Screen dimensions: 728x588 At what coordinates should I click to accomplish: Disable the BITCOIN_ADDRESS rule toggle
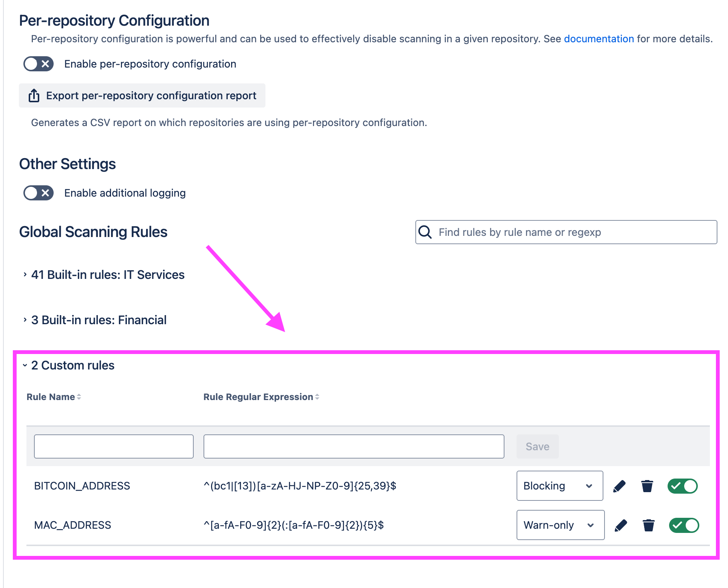(683, 486)
